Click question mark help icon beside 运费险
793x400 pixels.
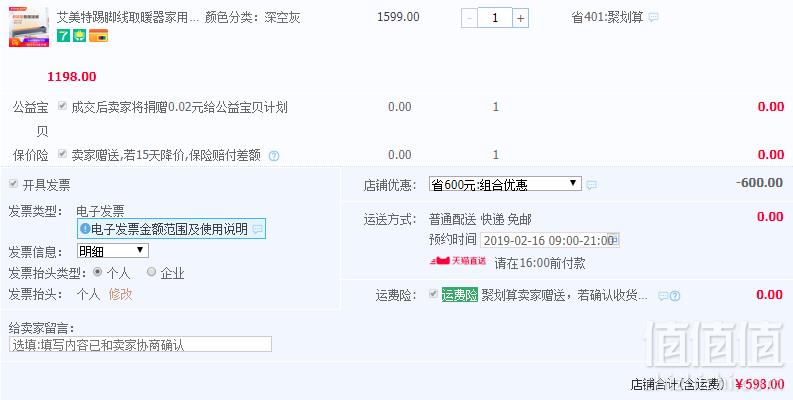(675, 296)
